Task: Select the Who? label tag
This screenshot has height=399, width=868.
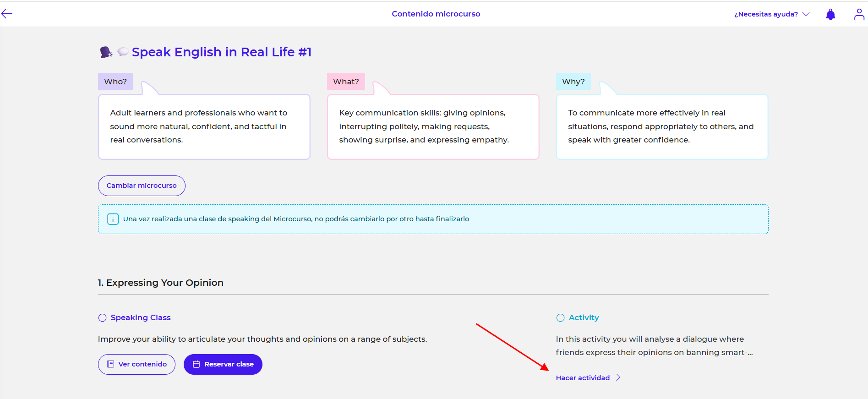Action: [115, 82]
